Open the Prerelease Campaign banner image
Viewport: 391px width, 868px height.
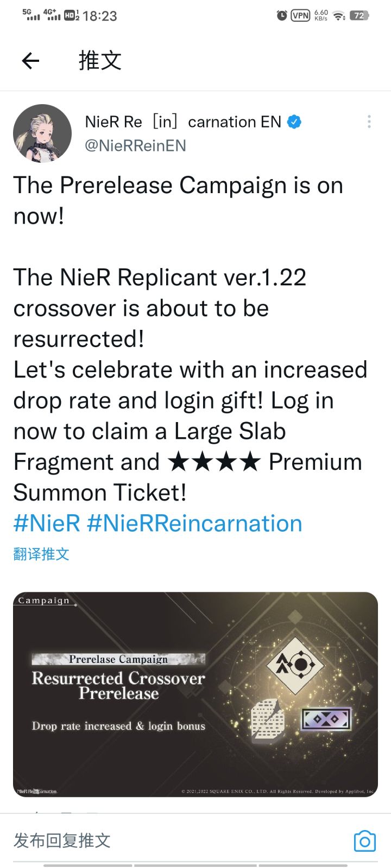click(195, 694)
